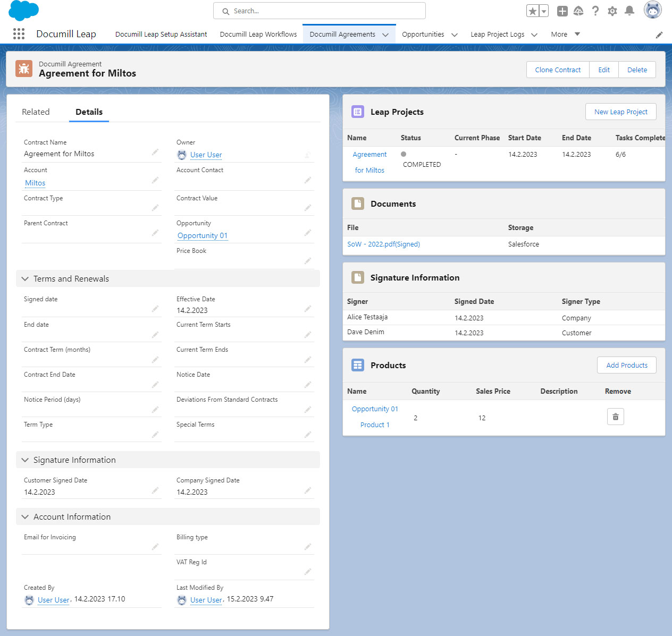Open Documill Leap Workflows tab
The height and width of the screenshot is (636, 672).
(x=258, y=35)
